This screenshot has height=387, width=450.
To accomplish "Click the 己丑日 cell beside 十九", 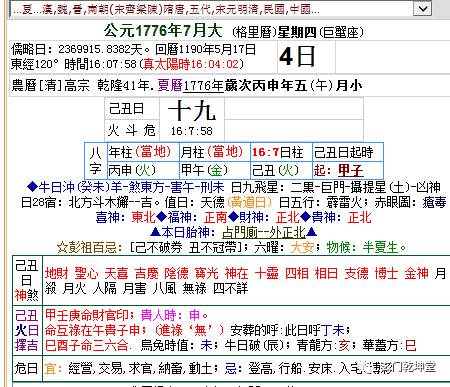I will pos(132,109).
